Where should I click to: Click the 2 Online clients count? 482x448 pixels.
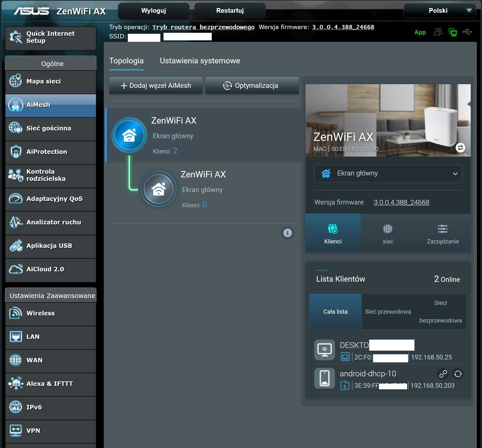(447, 279)
